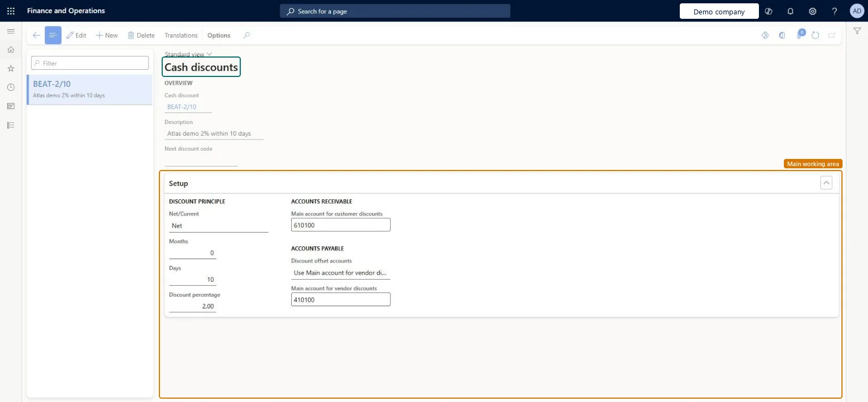Click Edit in the action bar
The height and width of the screenshot is (402, 868).
coord(76,35)
